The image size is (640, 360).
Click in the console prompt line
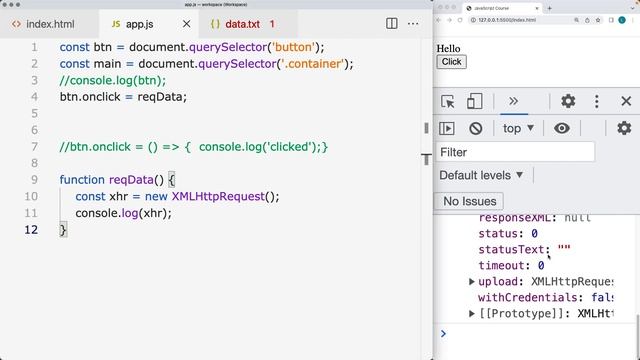click(537, 334)
